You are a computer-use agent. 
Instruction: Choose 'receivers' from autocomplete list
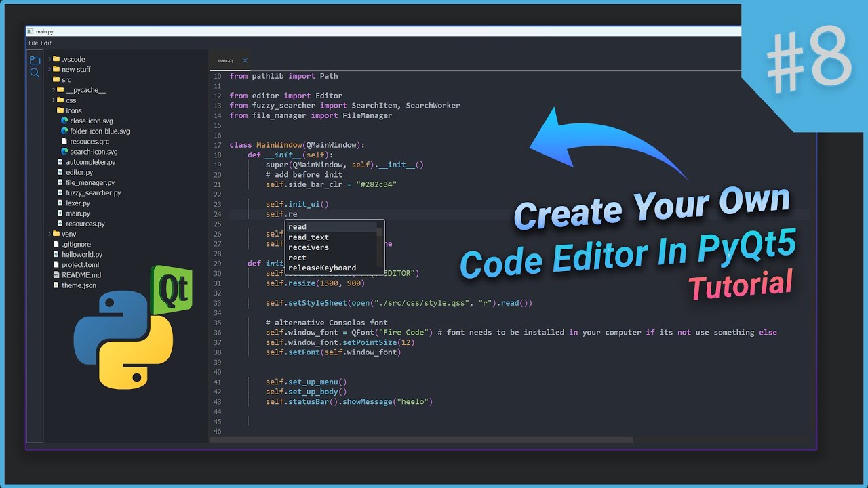tap(332, 247)
